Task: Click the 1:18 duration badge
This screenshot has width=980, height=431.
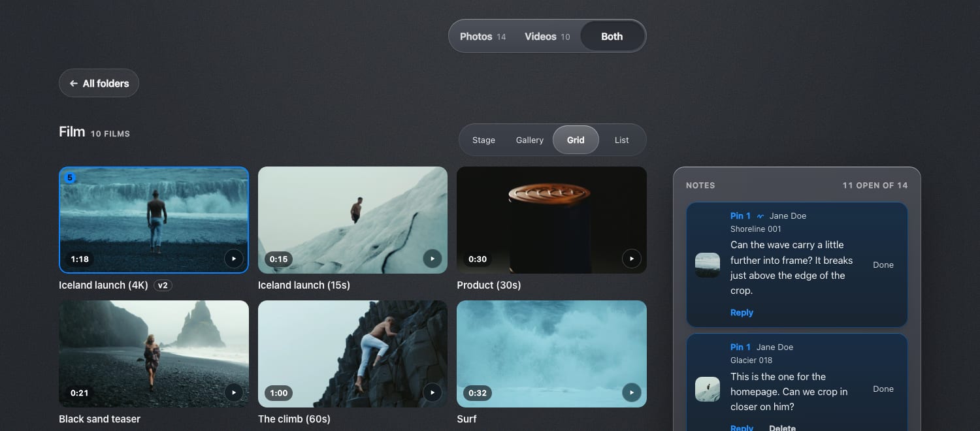Action: click(x=80, y=259)
